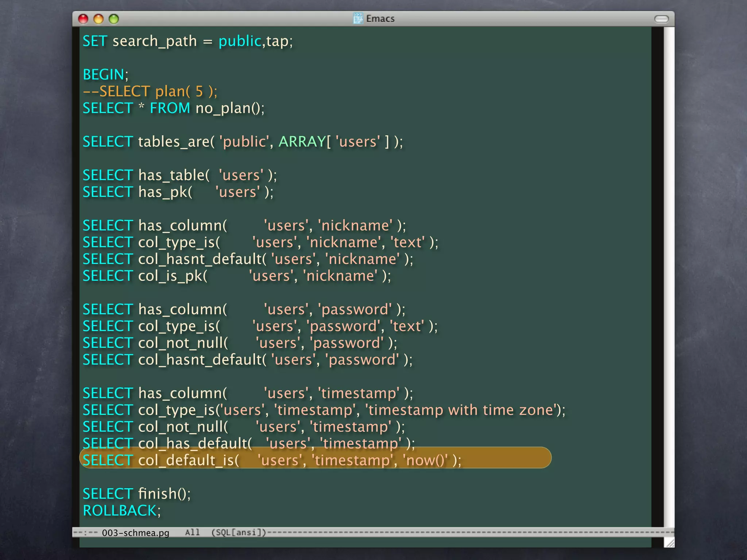Screen dimensions: 747x560
Task: Click the 'timestamp with time zone' col_type_is line
Action: [x=324, y=410]
